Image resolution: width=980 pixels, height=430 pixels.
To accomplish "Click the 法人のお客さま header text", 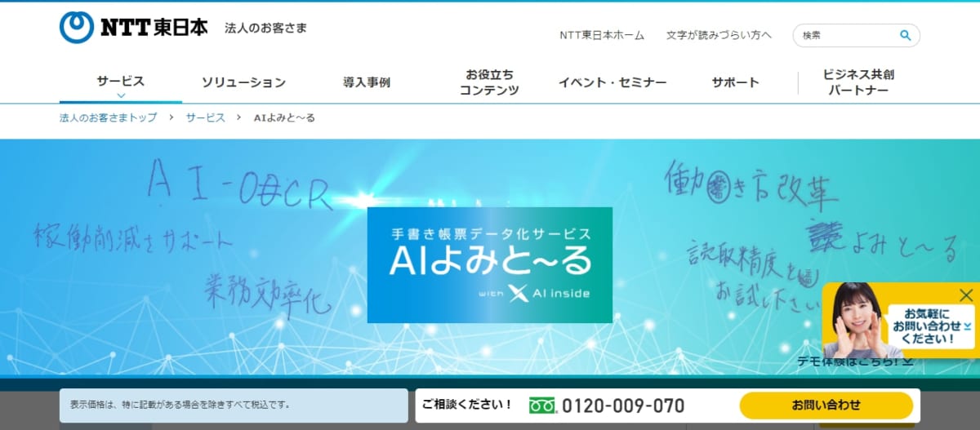I will [x=266, y=28].
